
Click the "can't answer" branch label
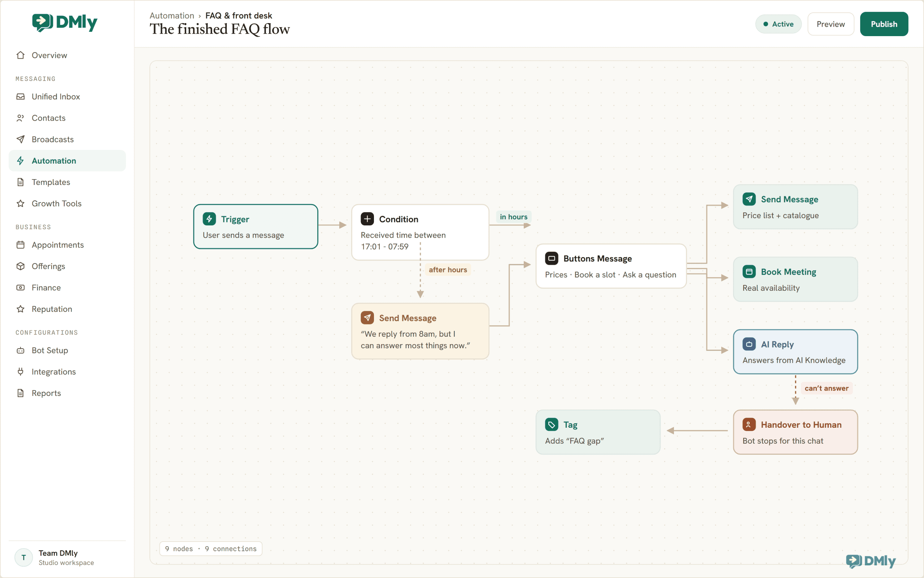(826, 388)
